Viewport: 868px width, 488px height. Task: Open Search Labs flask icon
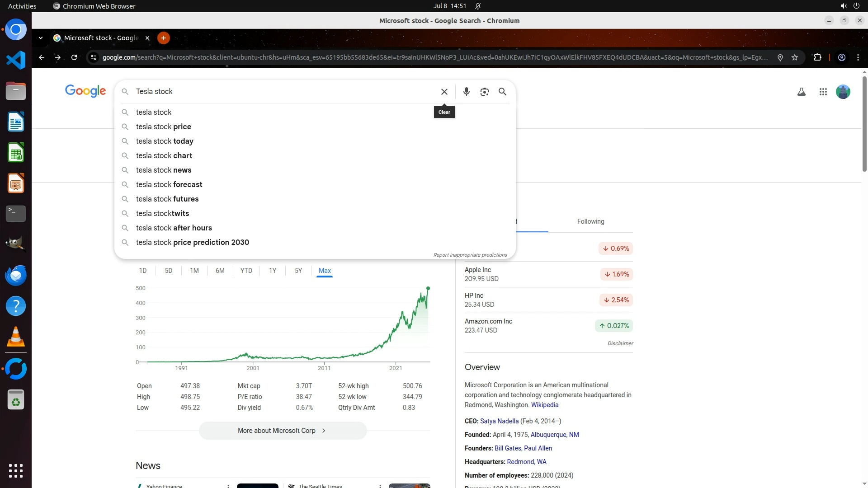801,92
